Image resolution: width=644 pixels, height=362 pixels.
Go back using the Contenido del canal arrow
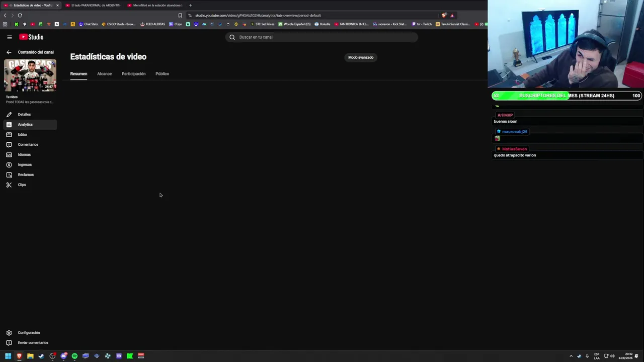[x=9, y=52]
